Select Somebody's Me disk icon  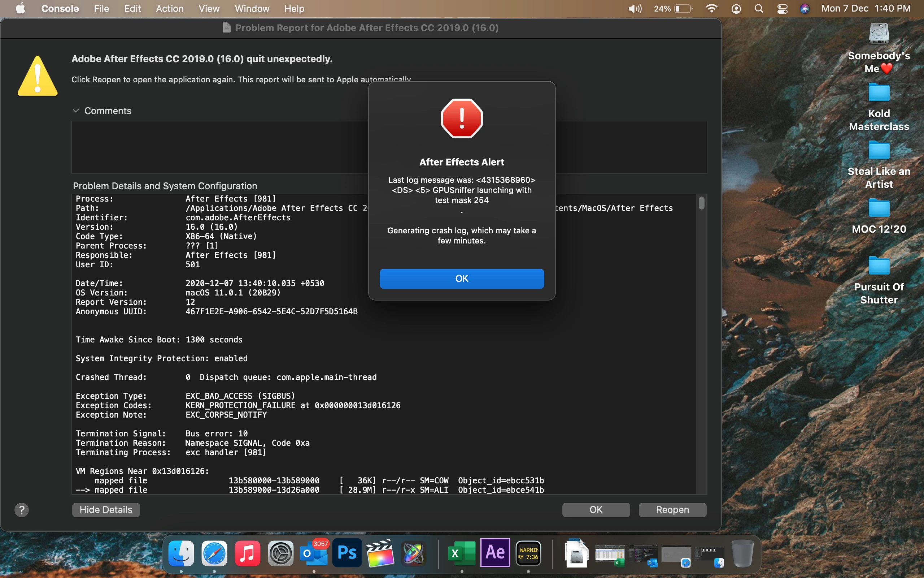pyautogui.click(x=879, y=34)
